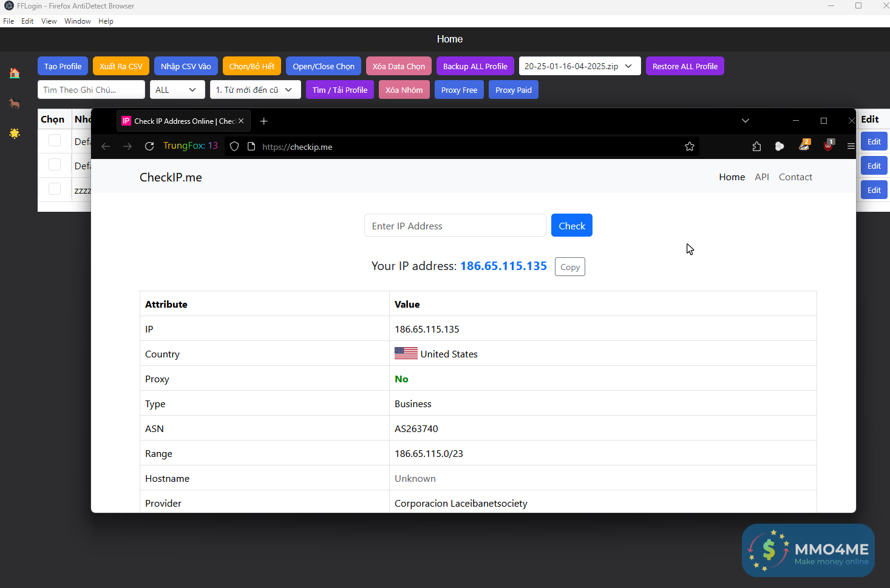This screenshot has width=890, height=588.
Task: Open the Edit menu in the menu bar
Action: click(x=27, y=21)
